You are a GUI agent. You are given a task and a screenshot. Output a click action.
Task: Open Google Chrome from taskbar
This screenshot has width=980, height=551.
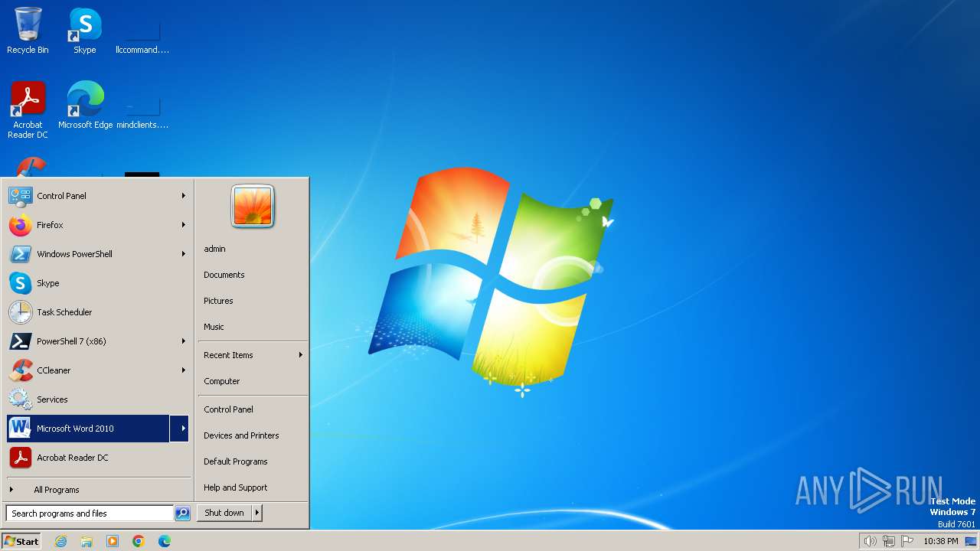pyautogui.click(x=139, y=541)
